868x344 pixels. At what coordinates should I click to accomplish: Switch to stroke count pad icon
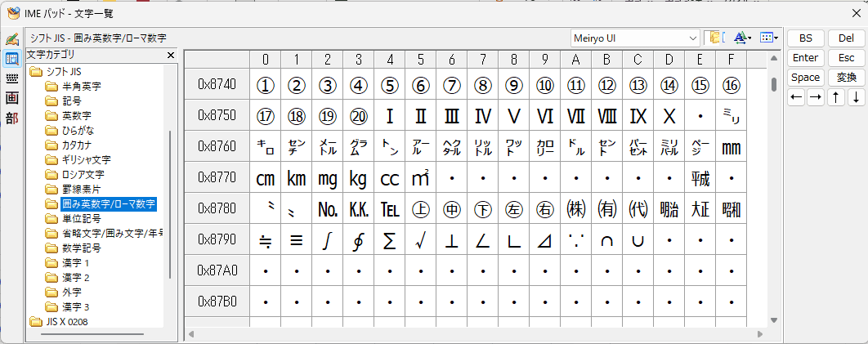[11, 98]
